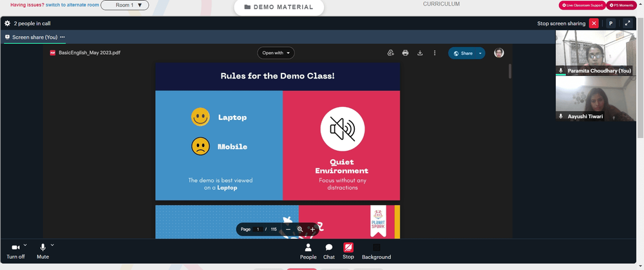Edit the PDF page number field

pos(258,229)
